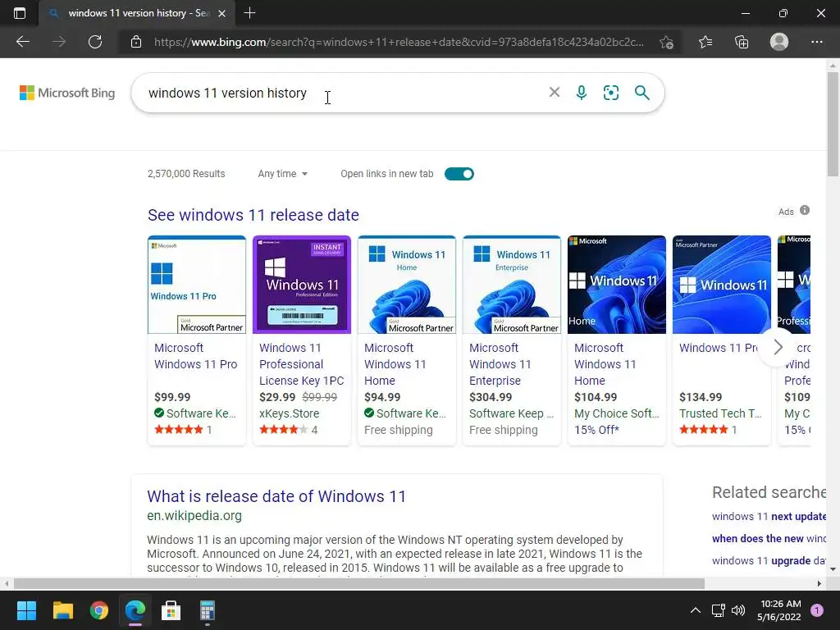This screenshot has width=840, height=630.
Task: Open related search when does the new
Action: point(769,538)
